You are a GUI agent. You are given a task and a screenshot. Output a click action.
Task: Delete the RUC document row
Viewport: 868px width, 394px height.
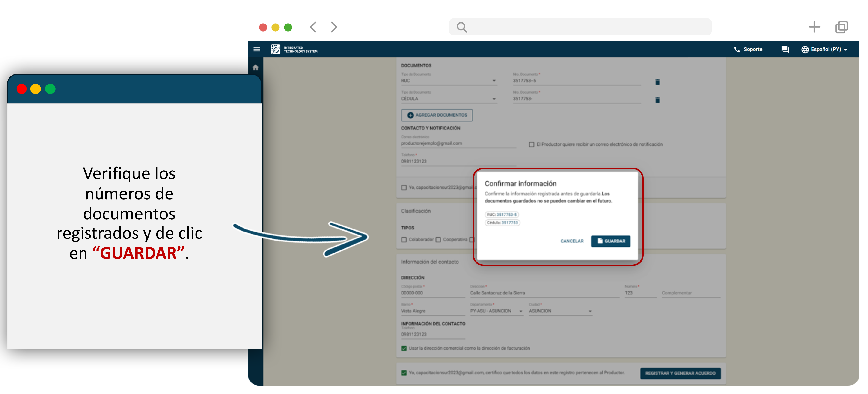click(657, 82)
